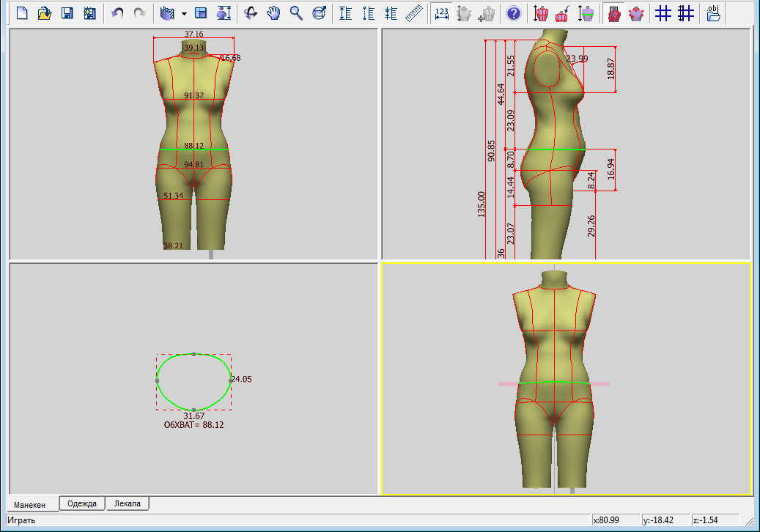Open a file with the folder icon
This screenshot has width=760, height=532.
(x=44, y=12)
